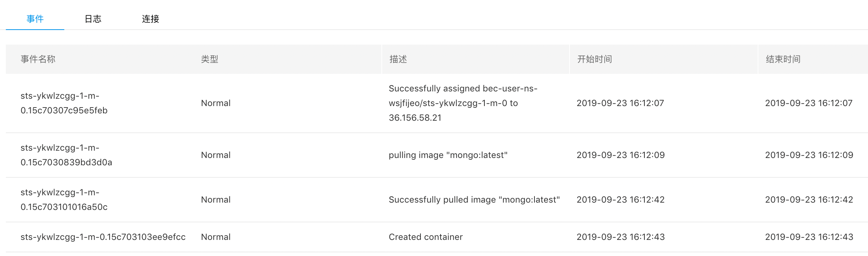Select event name ending in 103ee9efcc

pyautogui.click(x=103, y=237)
